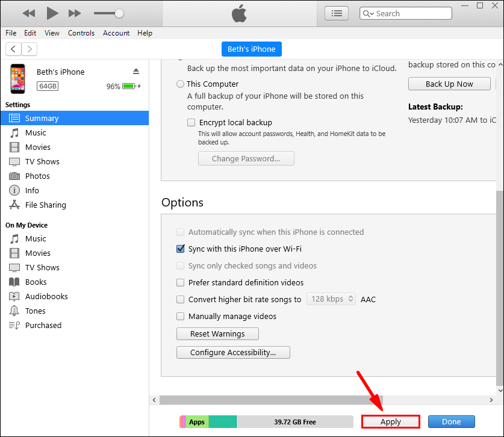Click the blue Done button

452,422
